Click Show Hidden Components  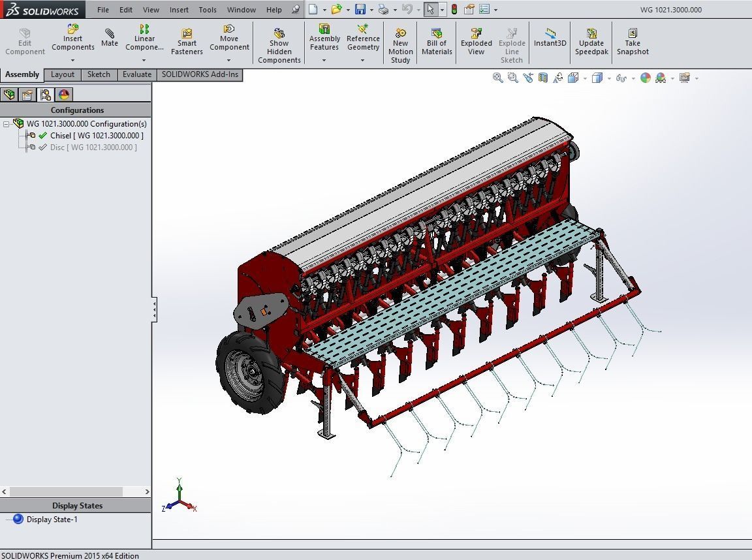pos(279,46)
